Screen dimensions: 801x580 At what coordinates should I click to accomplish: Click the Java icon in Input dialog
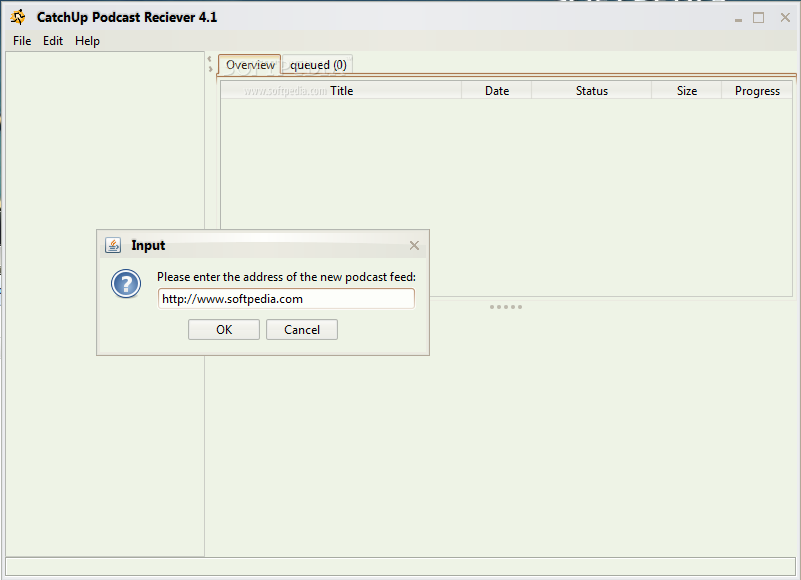click(113, 245)
